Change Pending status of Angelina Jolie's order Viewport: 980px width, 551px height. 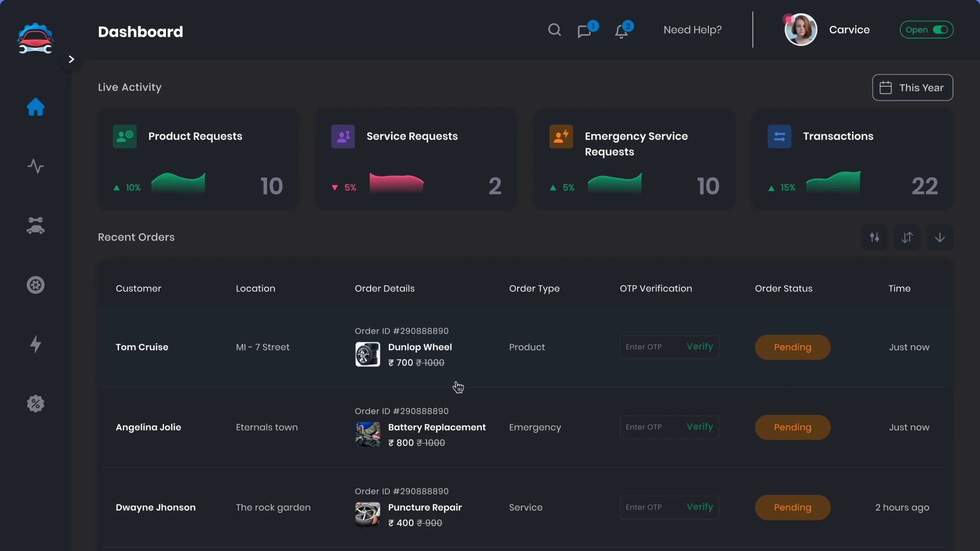pyautogui.click(x=793, y=427)
